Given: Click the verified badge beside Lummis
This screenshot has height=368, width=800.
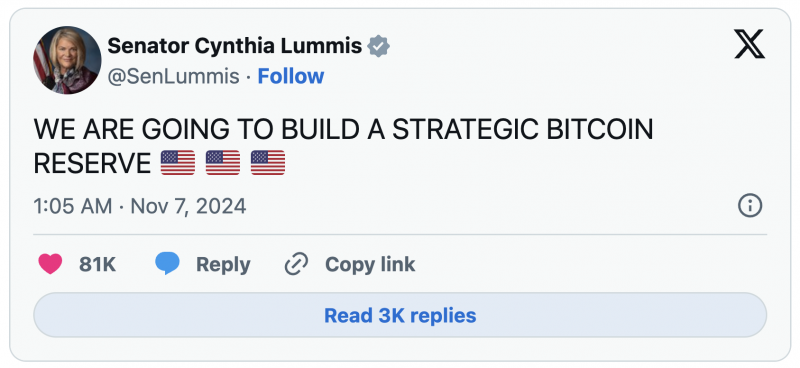Looking at the screenshot, I should click(x=379, y=46).
